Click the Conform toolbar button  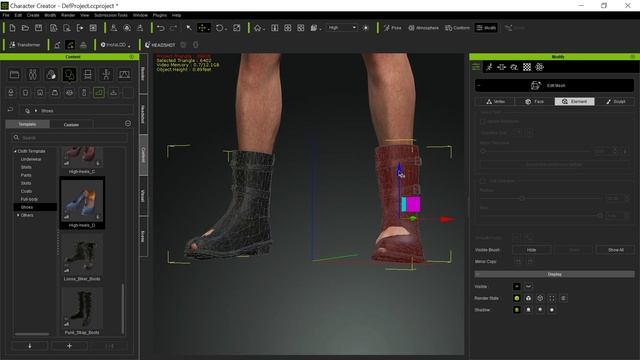point(457,28)
